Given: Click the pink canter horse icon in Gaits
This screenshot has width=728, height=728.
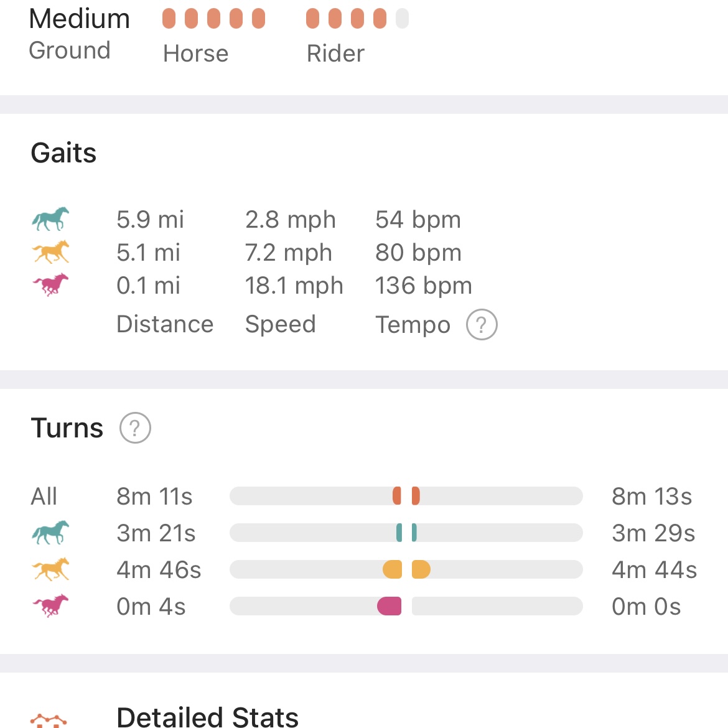Looking at the screenshot, I should (x=50, y=285).
